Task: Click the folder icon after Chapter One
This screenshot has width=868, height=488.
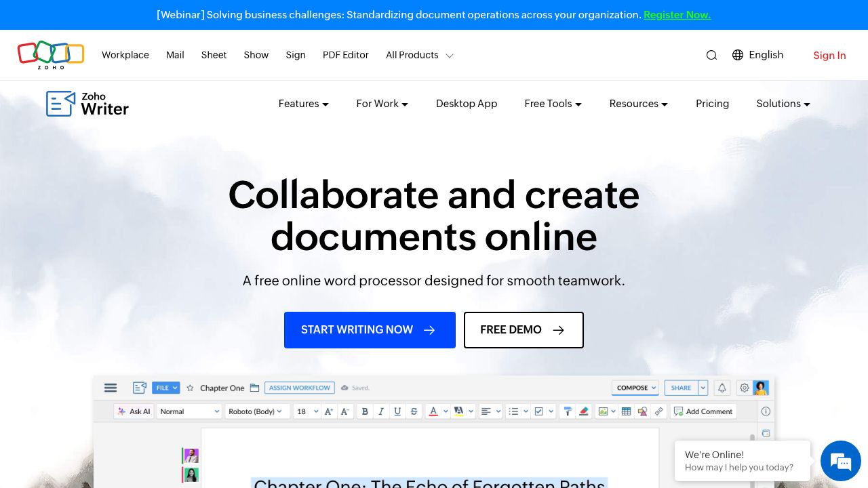Action: pos(254,388)
